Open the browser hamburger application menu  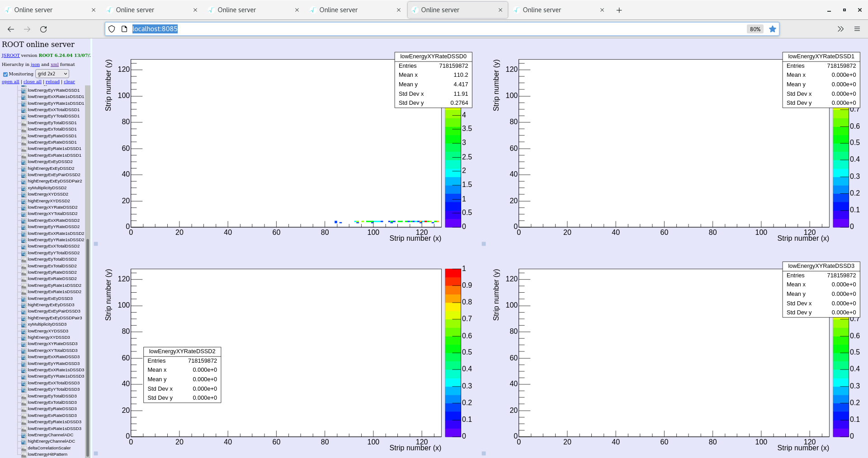(857, 29)
